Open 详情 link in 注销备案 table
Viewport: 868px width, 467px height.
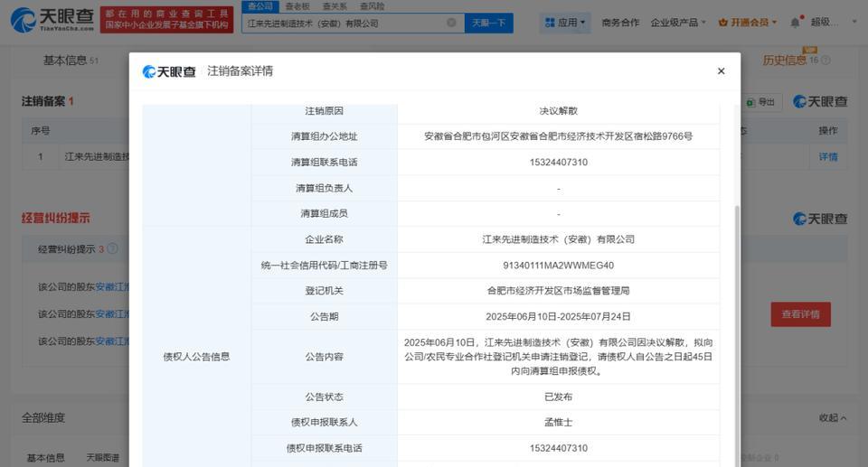coord(828,156)
